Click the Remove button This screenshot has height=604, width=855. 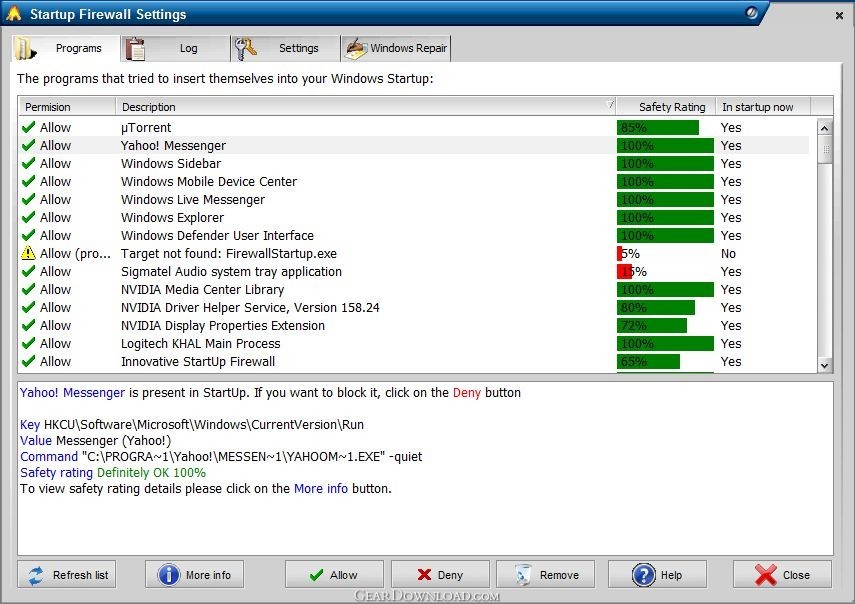[x=546, y=575]
